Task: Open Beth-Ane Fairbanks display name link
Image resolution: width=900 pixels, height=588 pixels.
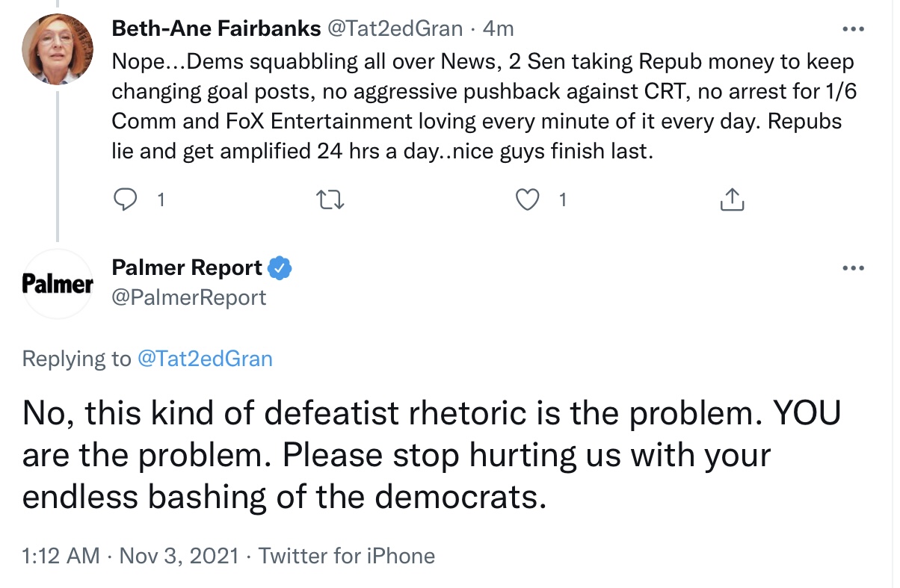Action: tap(216, 29)
